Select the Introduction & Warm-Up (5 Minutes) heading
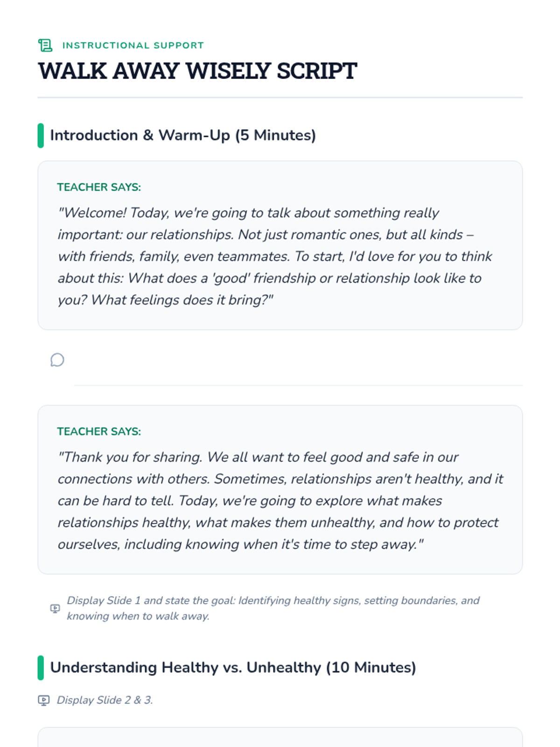This screenshot has width=560, height=747. tap(183, 135)
